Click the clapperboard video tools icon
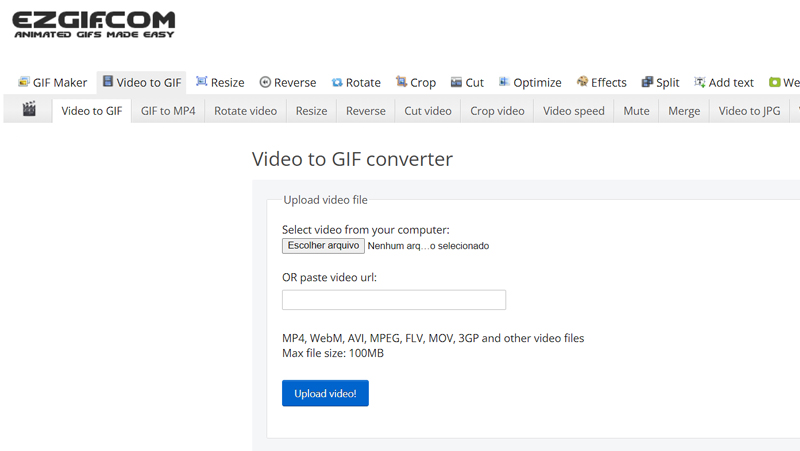 click(x=29, y=109)
